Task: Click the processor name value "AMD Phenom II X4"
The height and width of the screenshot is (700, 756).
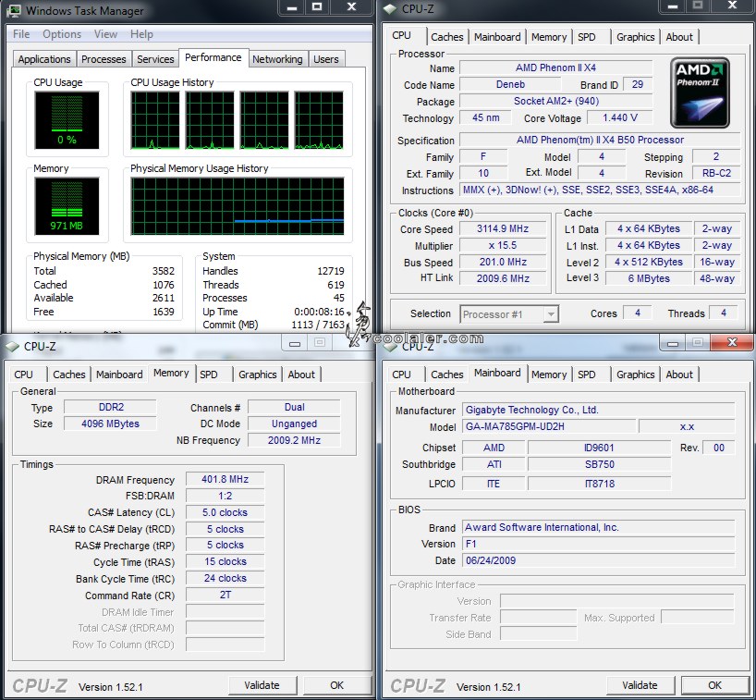Action: coord(555,68)
